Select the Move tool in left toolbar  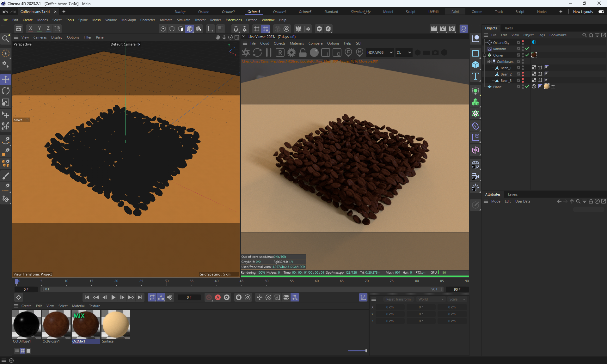[6, 79]
